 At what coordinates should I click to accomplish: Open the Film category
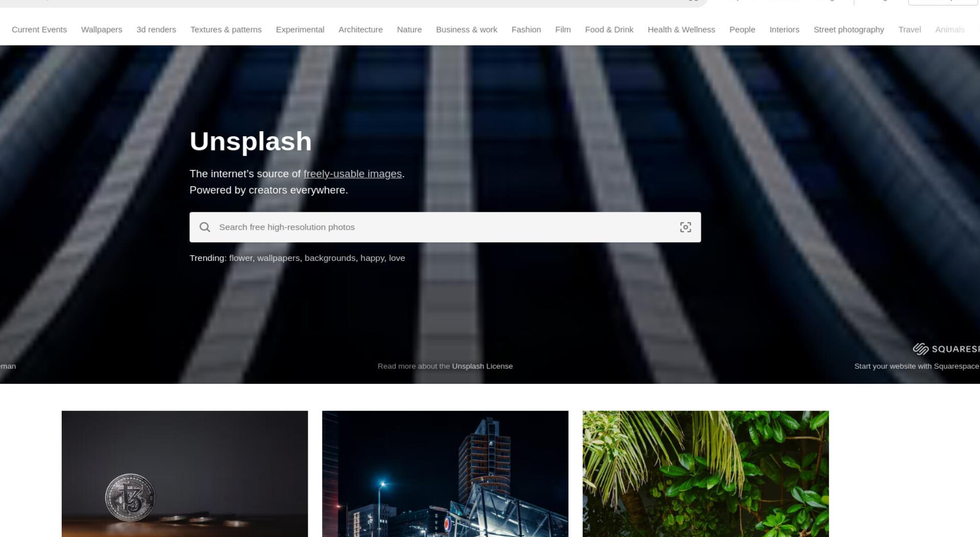click(x=563, y=30)
